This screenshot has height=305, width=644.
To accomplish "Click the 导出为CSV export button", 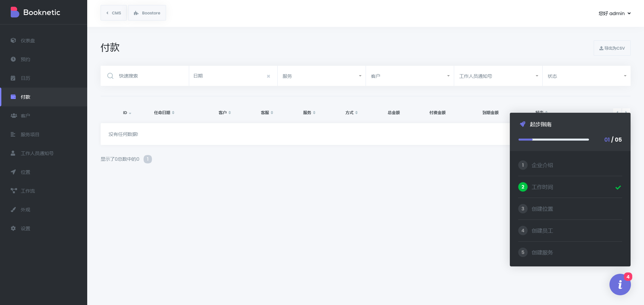I will pyautogui.click(x=612, y=48).
